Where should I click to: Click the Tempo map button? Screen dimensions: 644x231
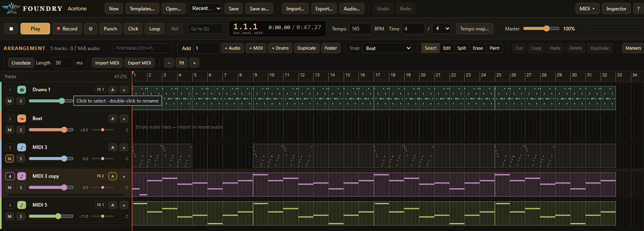(x=474, y=29)
